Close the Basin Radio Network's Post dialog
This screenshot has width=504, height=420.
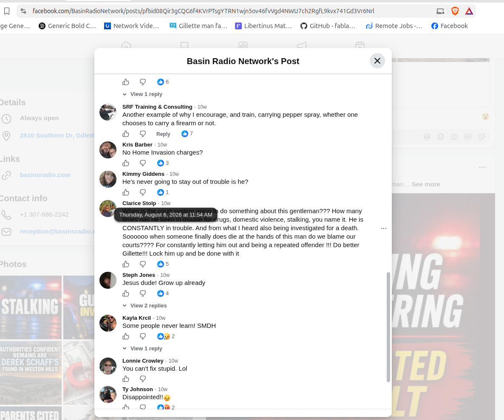click(377, 61)
